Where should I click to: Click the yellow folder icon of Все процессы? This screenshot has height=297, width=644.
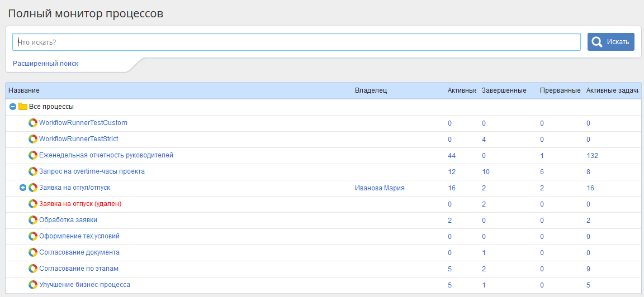(x=23, y=107)
